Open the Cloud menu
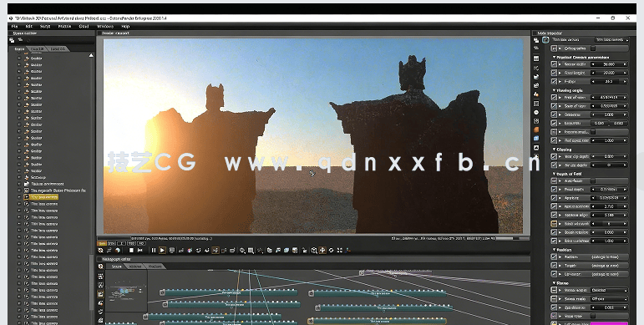 tap(84, 26)
